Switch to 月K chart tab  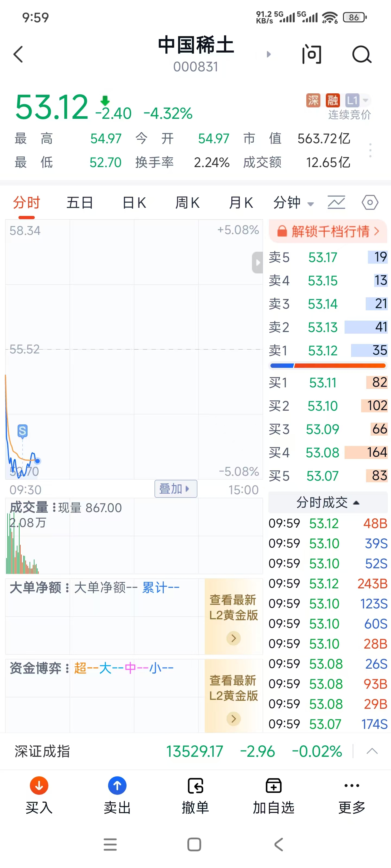pyautogui.click(x=241, y=203)
